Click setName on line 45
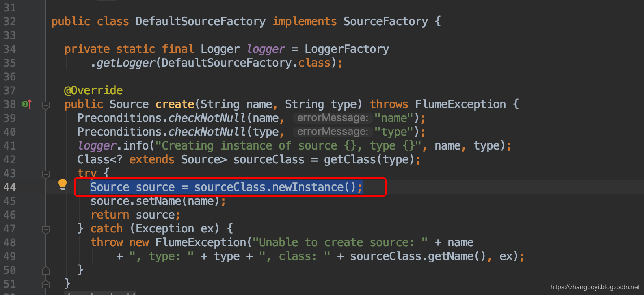This screenshot has height=295, width=644. (x=159, y=201)
